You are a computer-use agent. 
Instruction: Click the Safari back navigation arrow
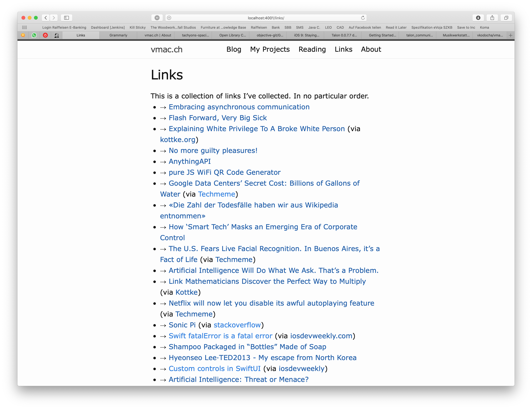46,18
